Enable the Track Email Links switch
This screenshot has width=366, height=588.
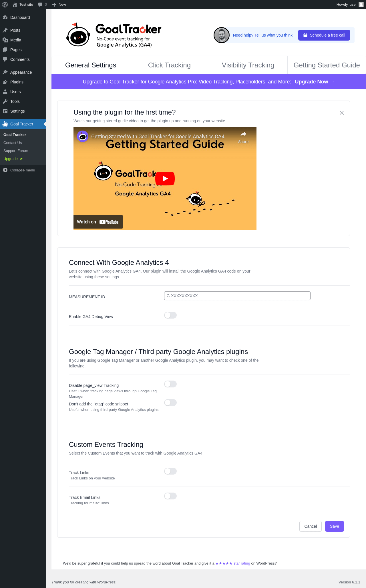[170, 496]
